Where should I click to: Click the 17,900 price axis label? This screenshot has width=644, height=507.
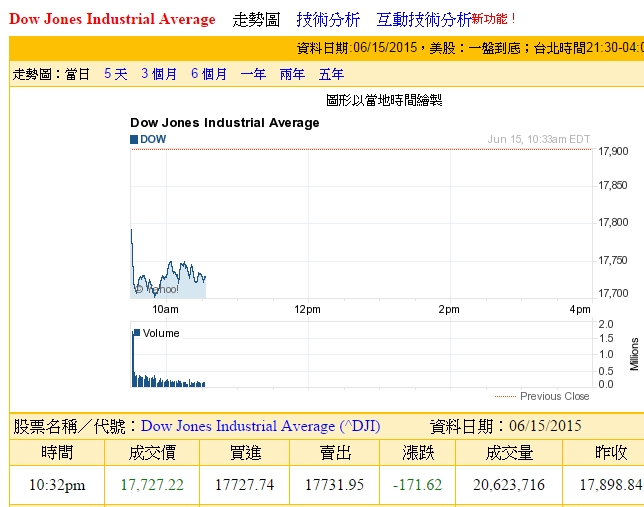613,151
